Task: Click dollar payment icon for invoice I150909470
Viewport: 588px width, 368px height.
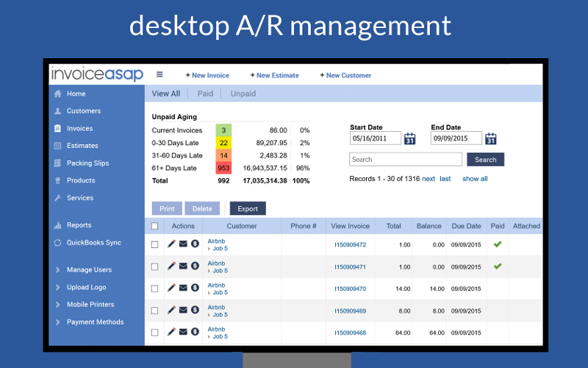Action: coord(195,289)
